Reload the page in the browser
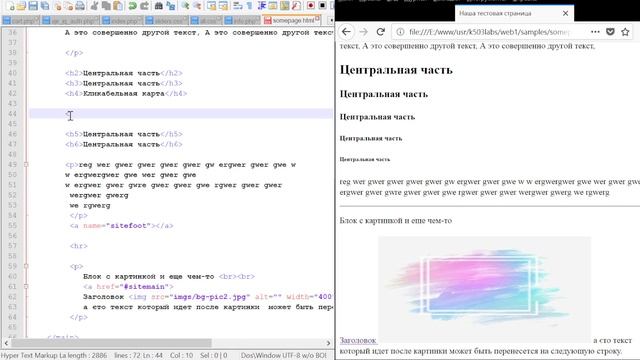The width and height of the screenshot is (640, 360). [381, 31]
